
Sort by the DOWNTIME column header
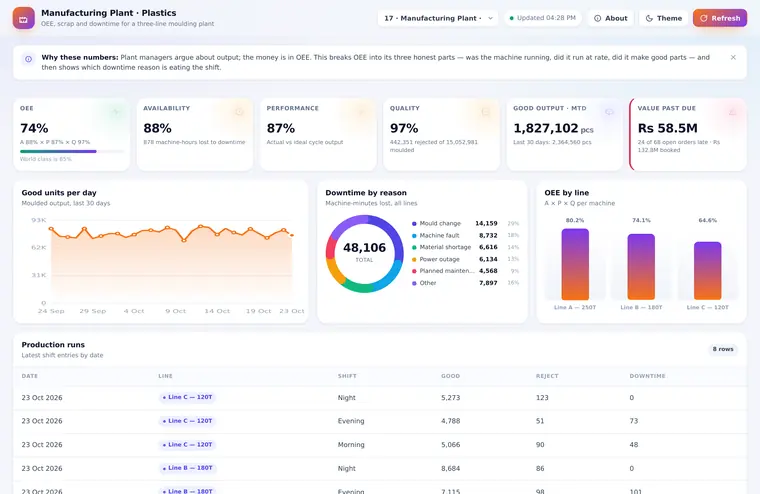647,376
